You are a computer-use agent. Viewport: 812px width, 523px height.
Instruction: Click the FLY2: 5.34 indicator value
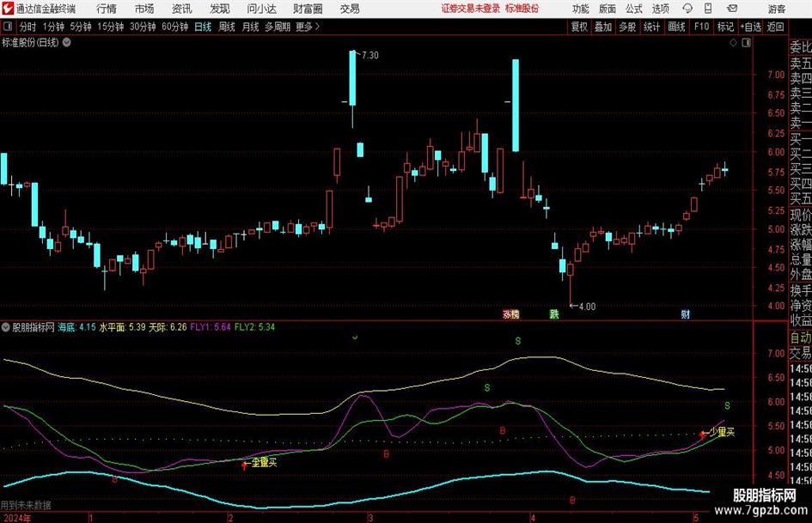coord(255,327)
